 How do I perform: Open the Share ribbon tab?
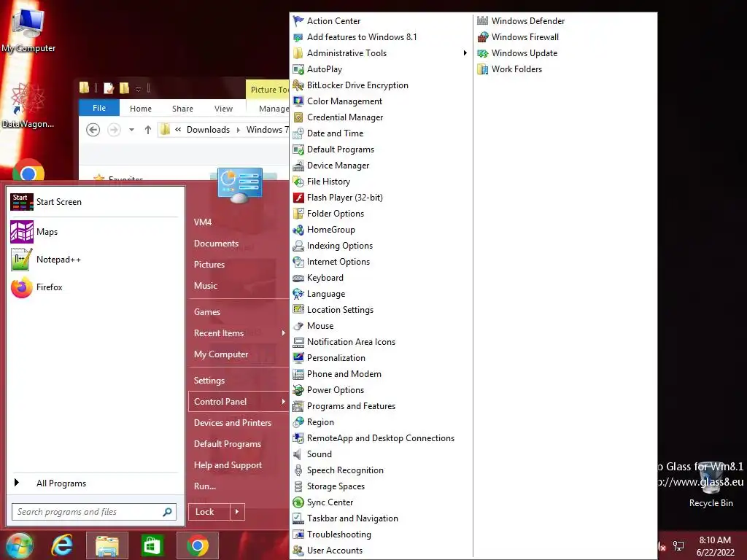(182, 109)
